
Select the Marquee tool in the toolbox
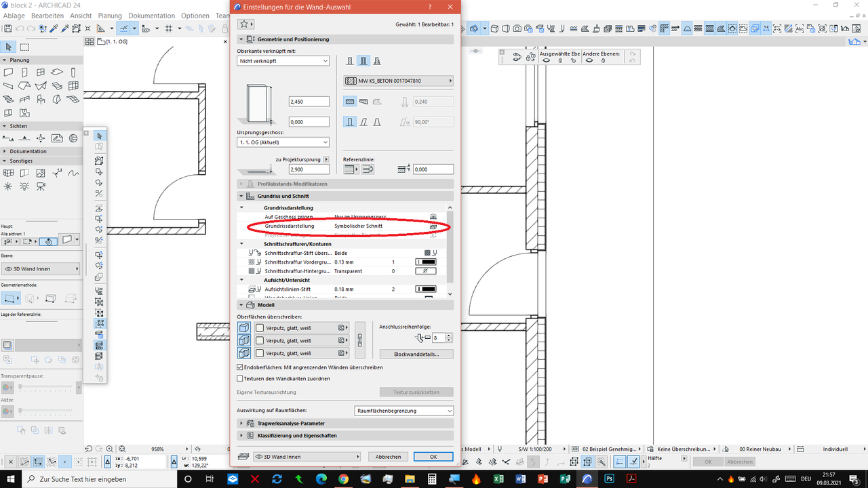25,47
